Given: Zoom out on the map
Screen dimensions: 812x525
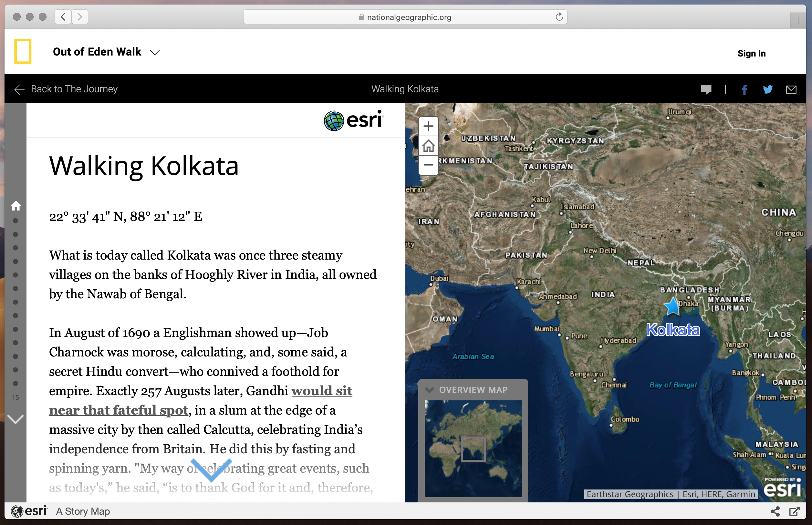Looking at the screenshot, I should click(x=428, y=165).
